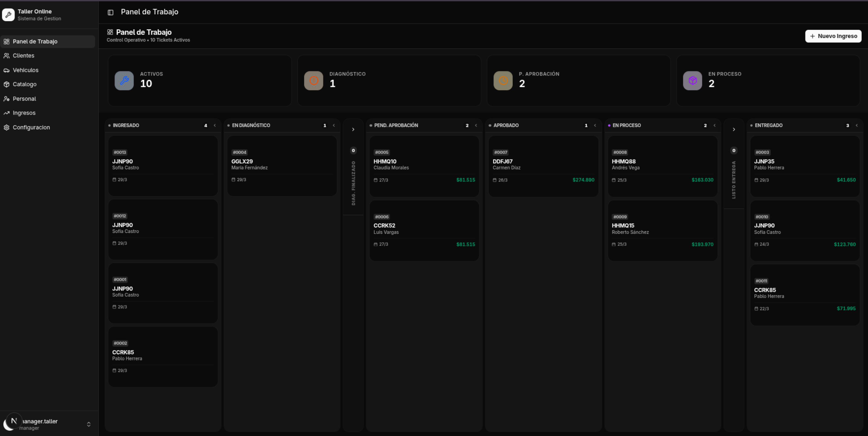The height and width of the screenshot is (436, 868).
Task: Click the $193.970 amount
Action: point(702,244)
